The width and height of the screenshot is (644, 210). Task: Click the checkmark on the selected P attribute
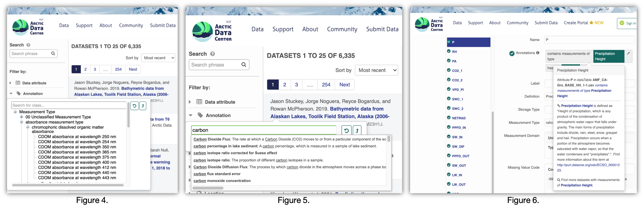click(449, 42)
